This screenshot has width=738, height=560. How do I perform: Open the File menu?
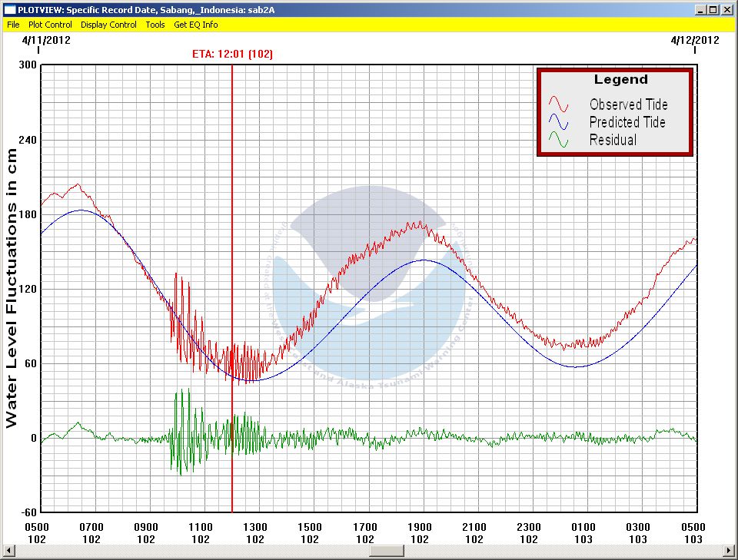point(13,25)
